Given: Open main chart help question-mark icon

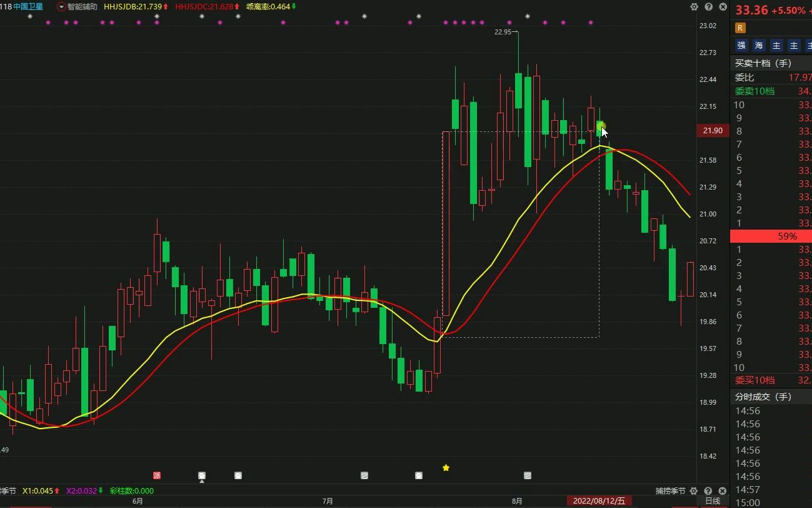Looking at the screenshot, I should pos(708,7).
